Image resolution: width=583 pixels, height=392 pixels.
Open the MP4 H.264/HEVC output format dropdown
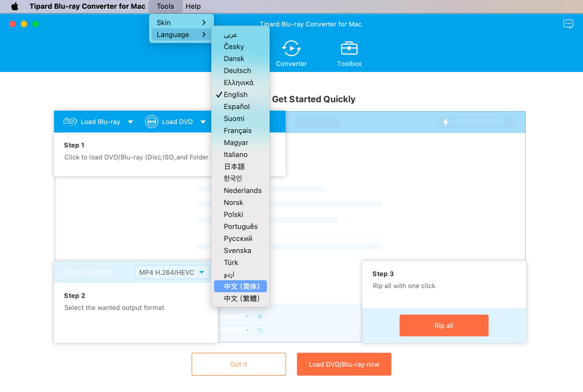(x=172, y=272)
